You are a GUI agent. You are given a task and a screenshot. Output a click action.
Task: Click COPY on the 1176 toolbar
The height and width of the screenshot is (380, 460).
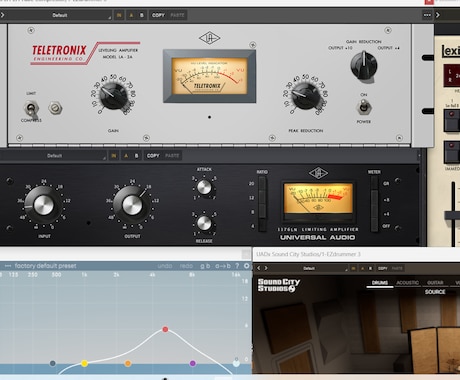point(153,156)
